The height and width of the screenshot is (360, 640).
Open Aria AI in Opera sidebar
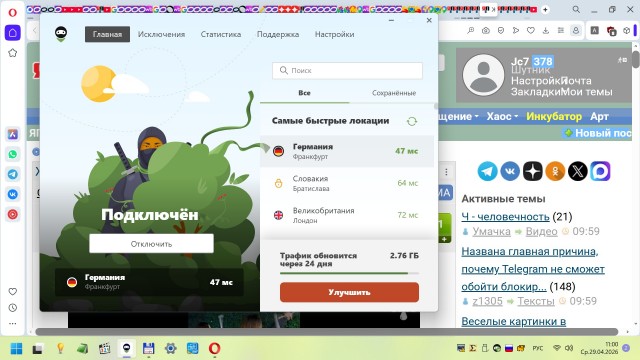(13, 134)
